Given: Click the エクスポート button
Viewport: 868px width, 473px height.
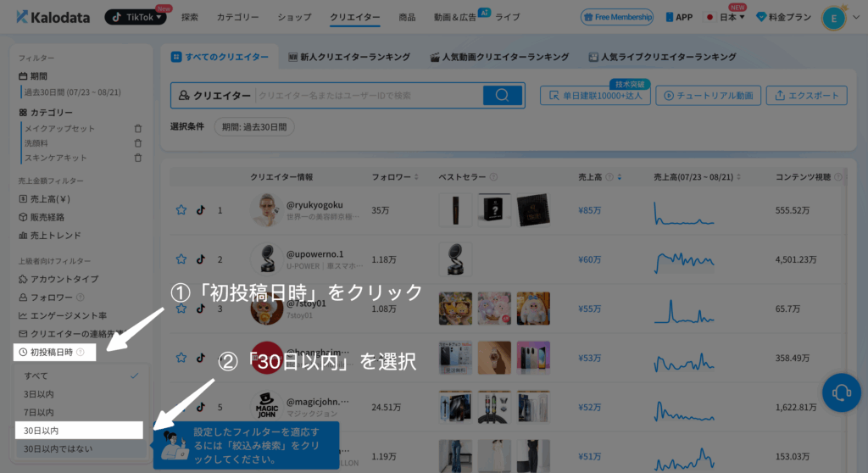Looking at the screenshot, I should point(807,95).
